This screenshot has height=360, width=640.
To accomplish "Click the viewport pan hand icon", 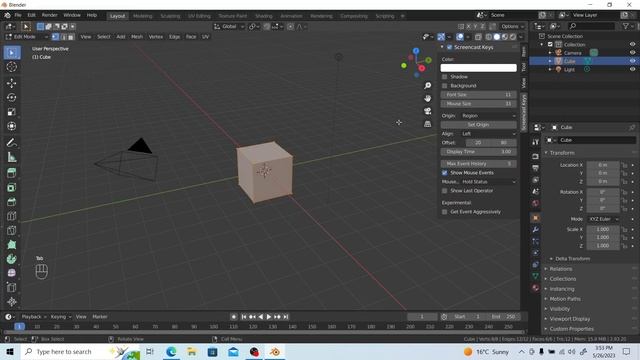I will click(427, 98).
